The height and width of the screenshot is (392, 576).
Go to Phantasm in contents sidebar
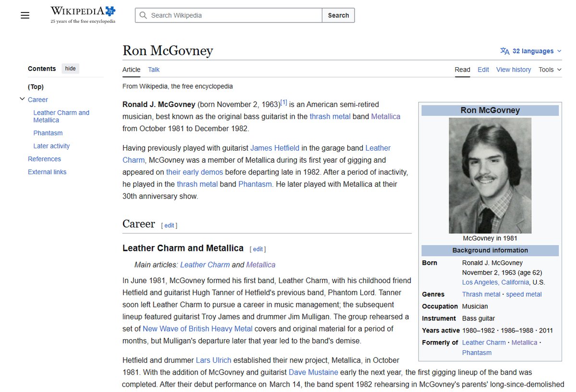(x=48, y=133)
